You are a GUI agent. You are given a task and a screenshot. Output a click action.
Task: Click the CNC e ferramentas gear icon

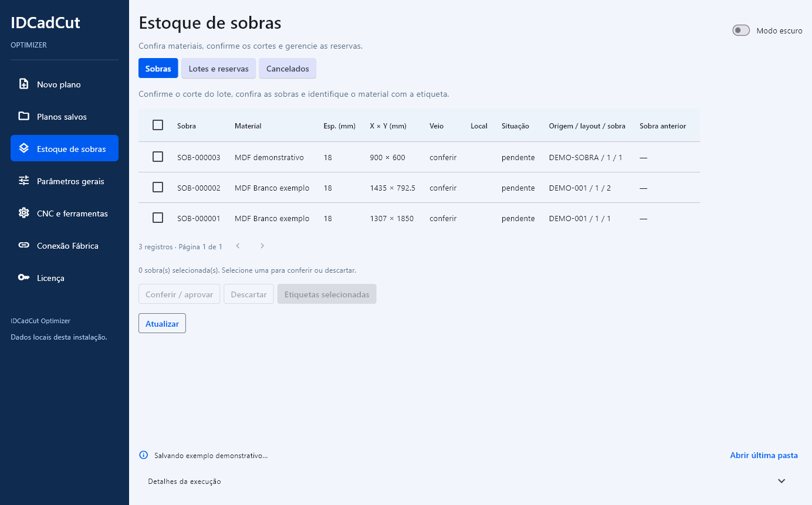click(23, 213)
